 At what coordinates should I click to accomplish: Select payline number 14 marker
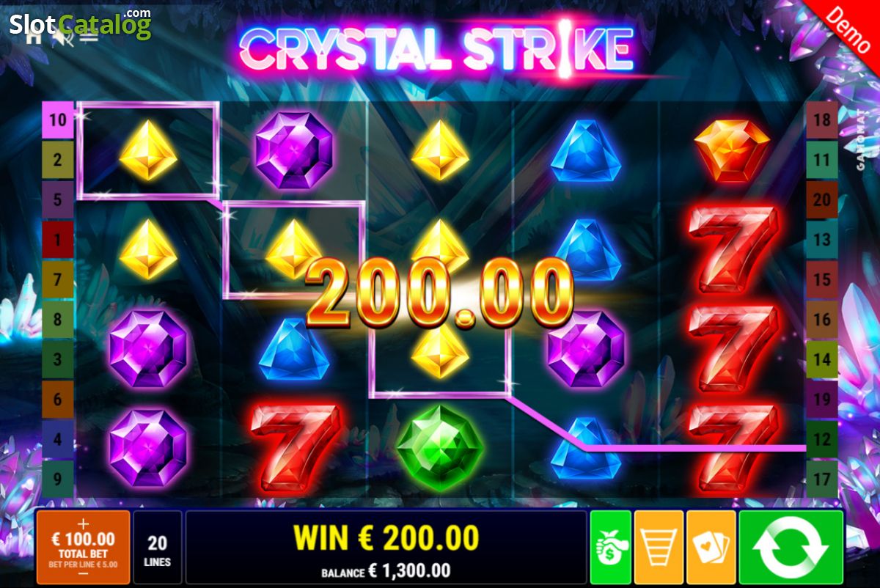[822, 359]
